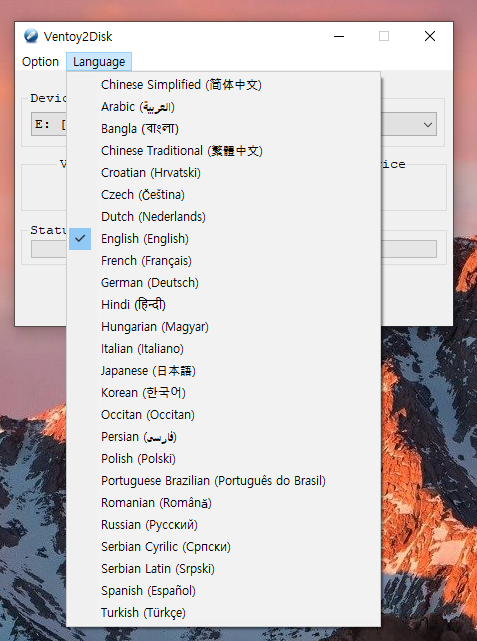This screenshot has height=641, width=477.
Task: Open the Option menu
Action: coord(40,62)
